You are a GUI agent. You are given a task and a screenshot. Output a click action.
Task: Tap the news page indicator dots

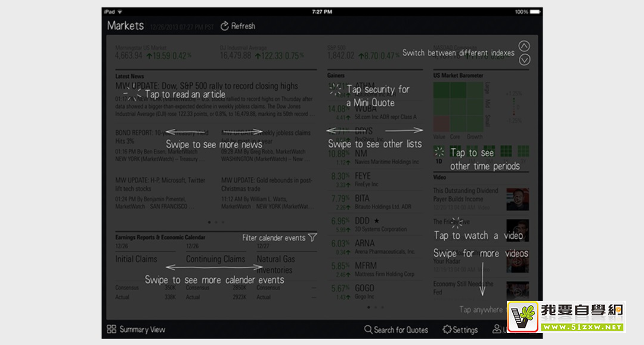[216, 223]
